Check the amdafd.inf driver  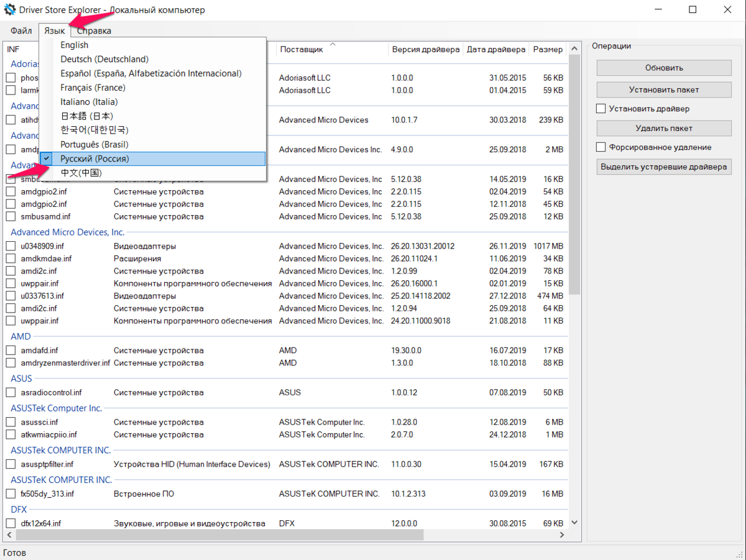click(11, 351)
